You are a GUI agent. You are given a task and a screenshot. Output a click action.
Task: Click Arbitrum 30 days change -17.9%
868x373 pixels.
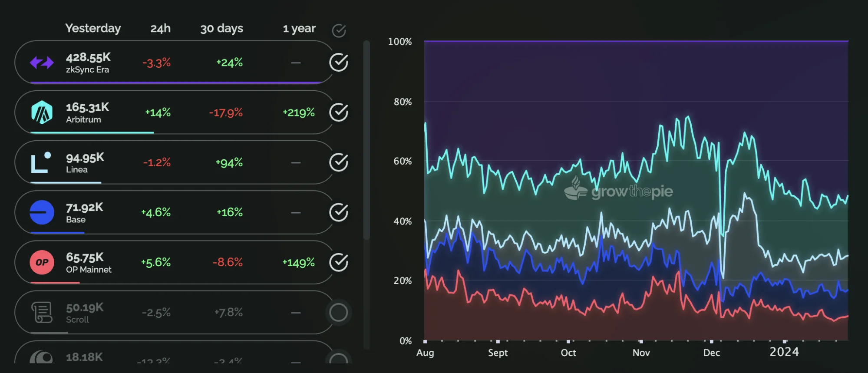[x=226, y=113]
